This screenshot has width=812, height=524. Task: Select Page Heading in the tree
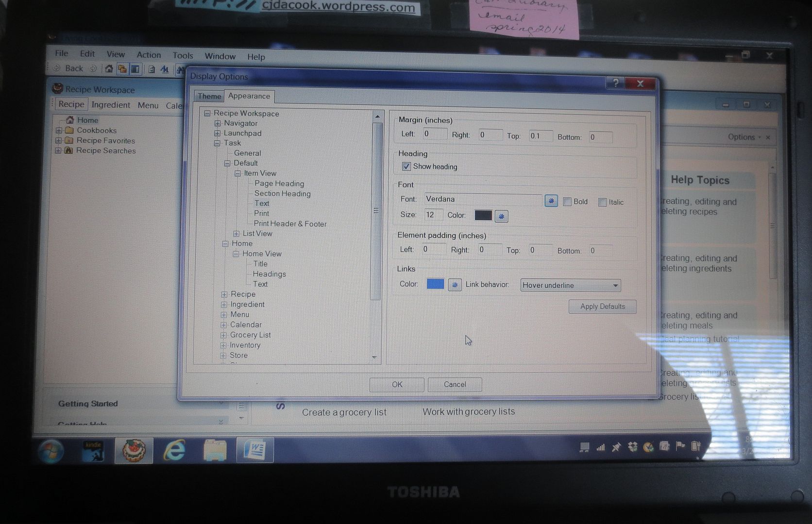point(279,183)
